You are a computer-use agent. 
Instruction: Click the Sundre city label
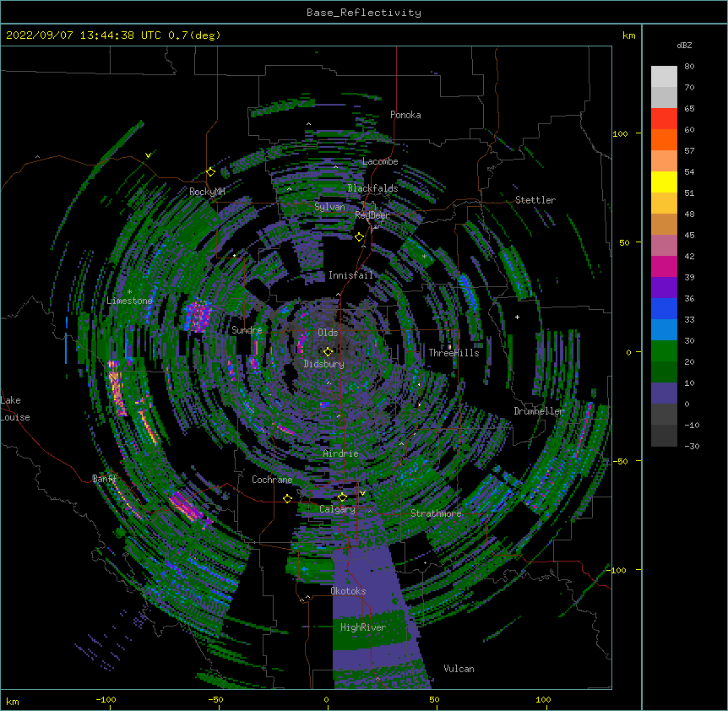(247, 330)
